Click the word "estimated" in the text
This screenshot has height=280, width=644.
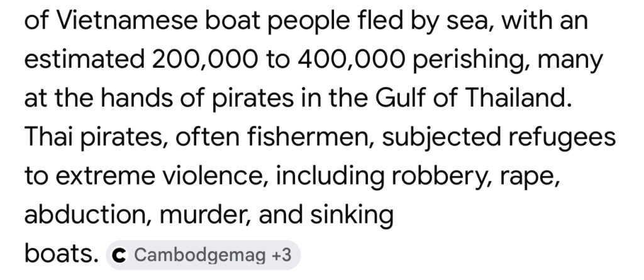(83, 62)
